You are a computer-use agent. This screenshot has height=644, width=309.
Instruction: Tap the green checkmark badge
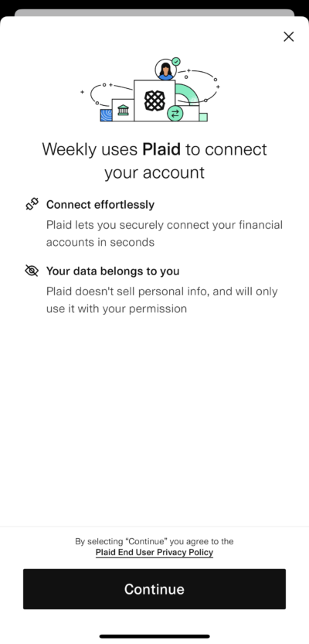point(176,61)
